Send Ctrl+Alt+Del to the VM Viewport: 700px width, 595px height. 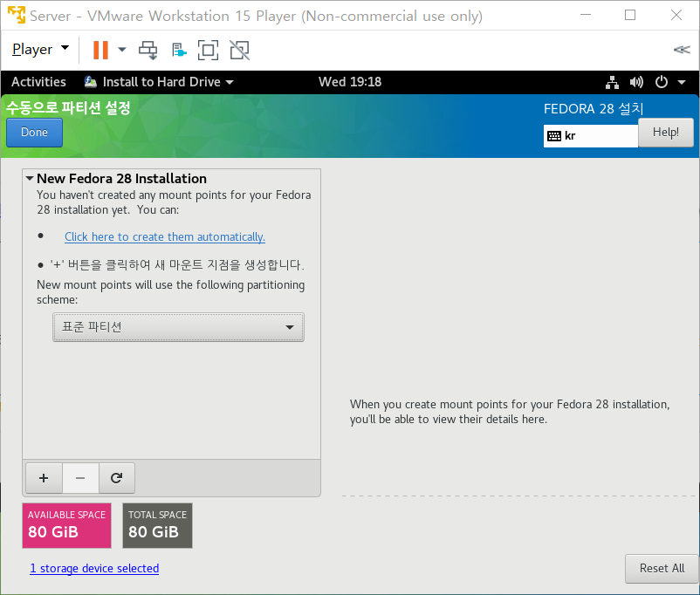[x=148, y=50]
